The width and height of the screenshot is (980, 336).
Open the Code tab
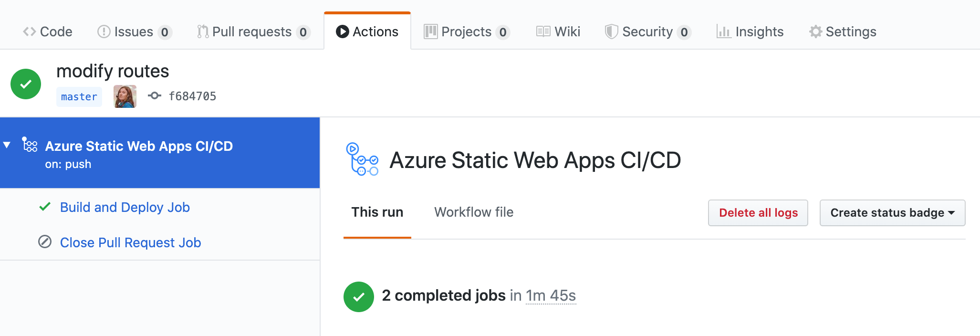click(x=48, y=31)
